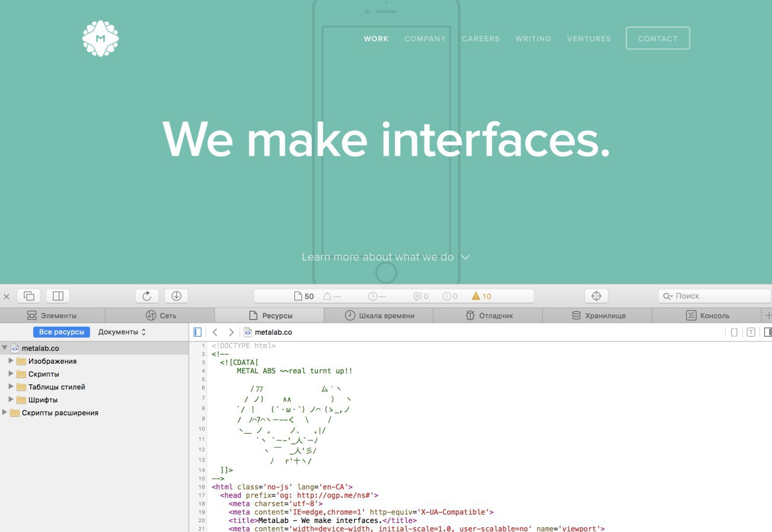
Task: Click the log messages count indicator
Action: click(421, 296)
